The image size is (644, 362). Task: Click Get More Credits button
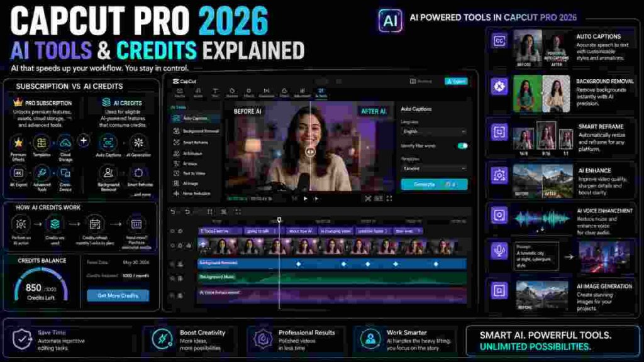[118, 295]
